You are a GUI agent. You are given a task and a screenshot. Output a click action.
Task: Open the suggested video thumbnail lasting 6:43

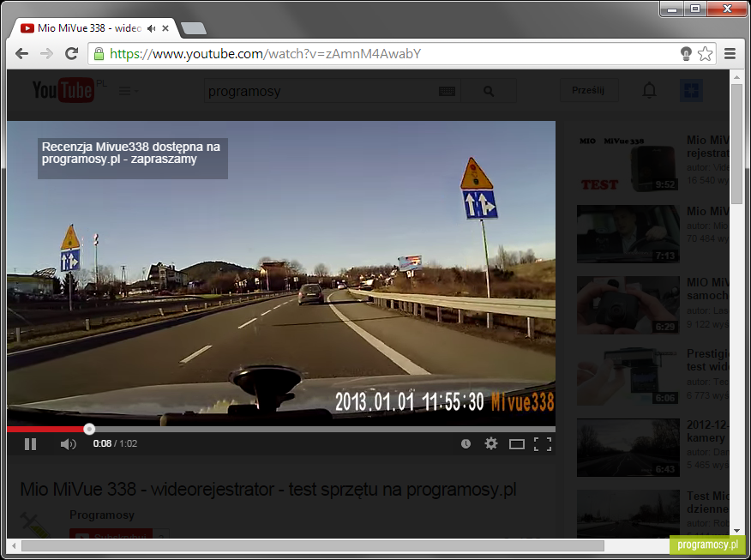(x=628, y=448)
